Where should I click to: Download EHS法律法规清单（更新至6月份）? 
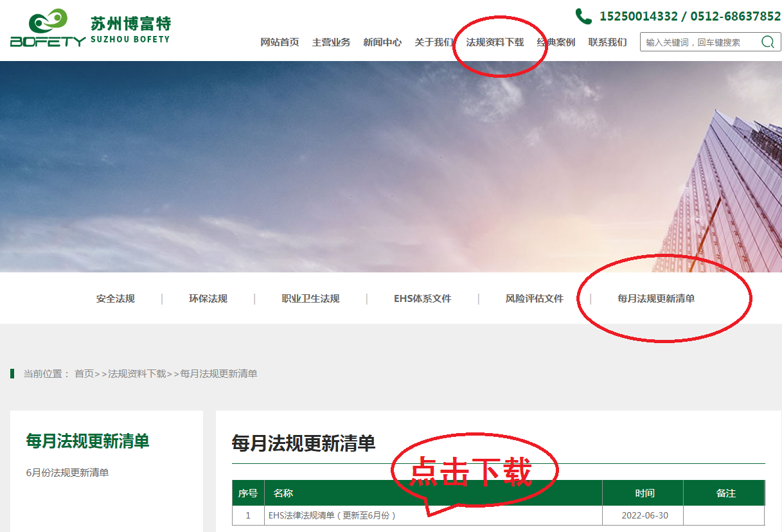coord(332,515)
